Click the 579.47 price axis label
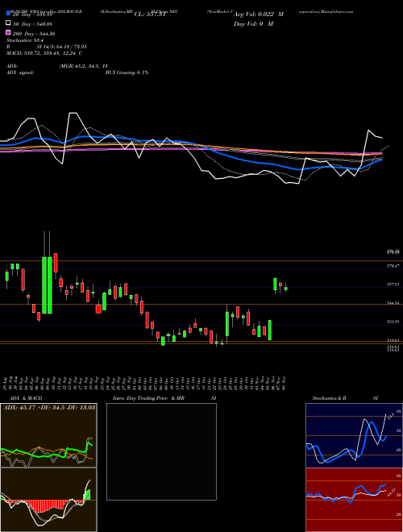Viewport: 403px width, 532px height. click(x=393, y=266)
